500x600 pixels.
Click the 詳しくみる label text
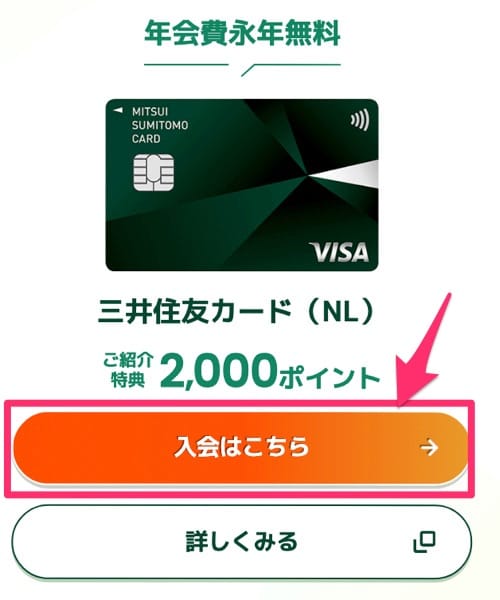(241, 541)
